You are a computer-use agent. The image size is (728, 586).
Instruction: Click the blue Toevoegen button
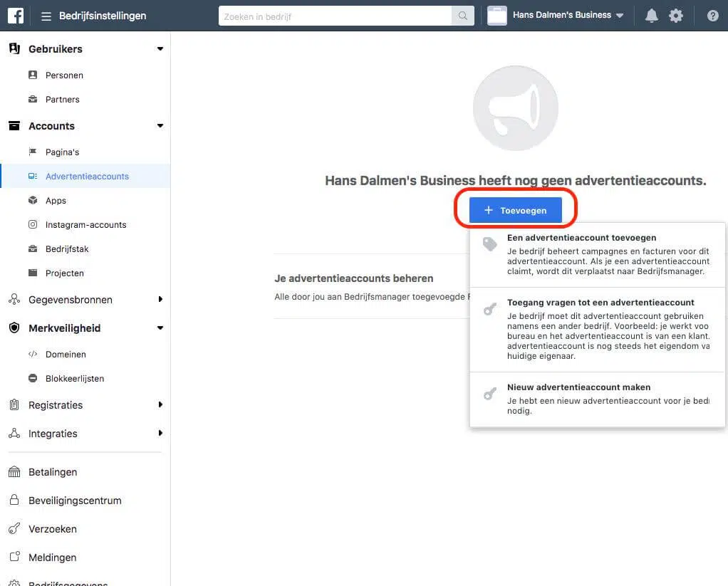point(516,210)
